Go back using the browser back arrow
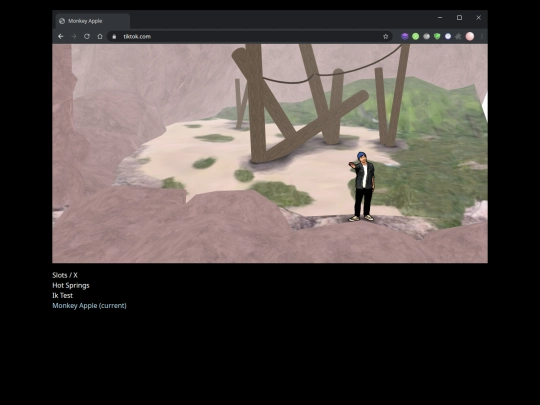Viewport: 540px width, 405px height. pyautogui.click(x=61, y=37)
